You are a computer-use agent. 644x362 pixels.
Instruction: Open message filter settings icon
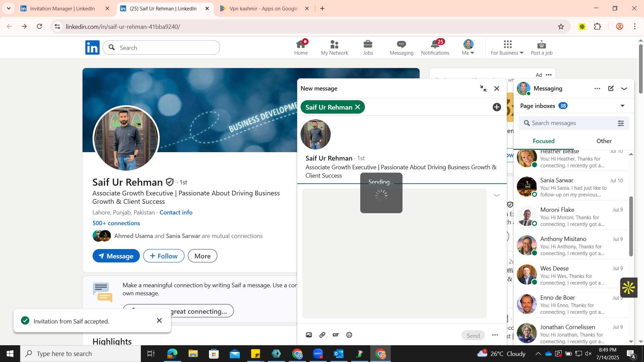621,123
